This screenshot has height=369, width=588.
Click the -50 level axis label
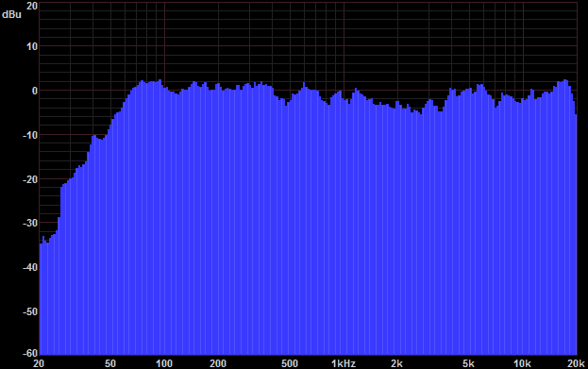coord(30,311)
